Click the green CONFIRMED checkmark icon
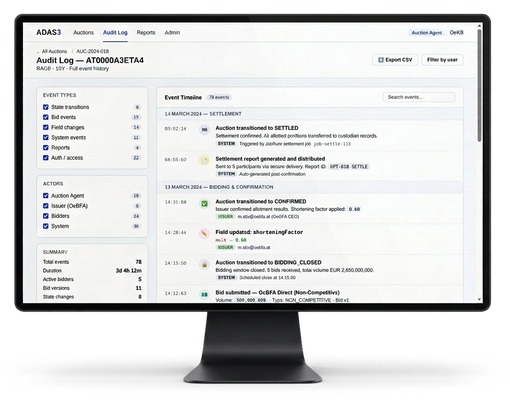The height and width of the screenshot is (408, 510). pyautogui.click(x=204, y=203)
